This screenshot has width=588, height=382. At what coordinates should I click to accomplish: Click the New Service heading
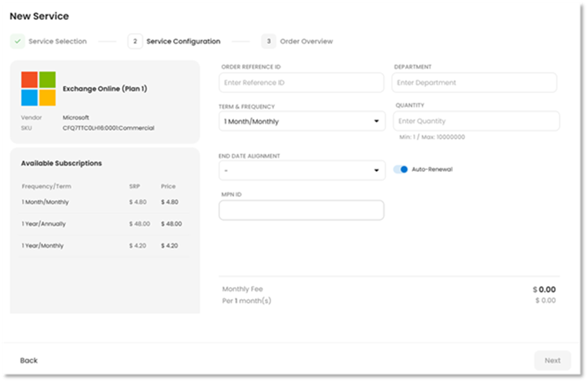39,16
